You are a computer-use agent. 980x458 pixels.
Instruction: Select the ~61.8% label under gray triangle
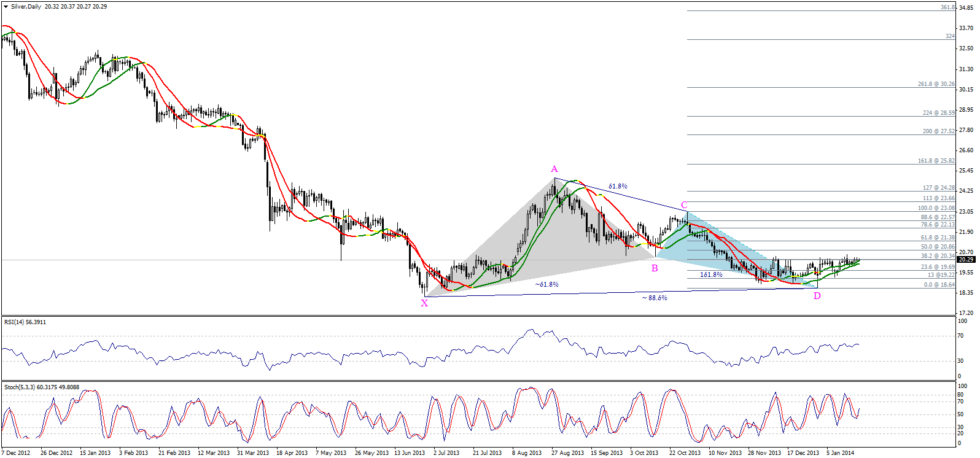(x=546, y=284)
